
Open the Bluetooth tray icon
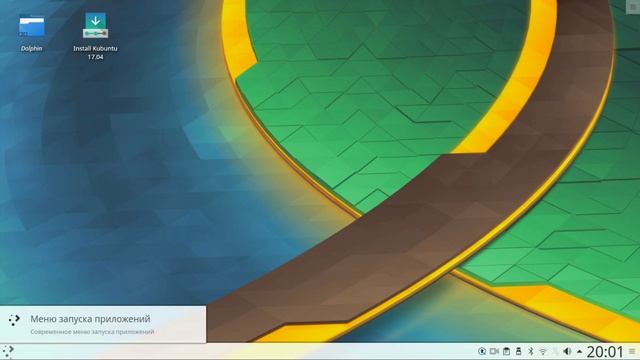coord(531,351)
